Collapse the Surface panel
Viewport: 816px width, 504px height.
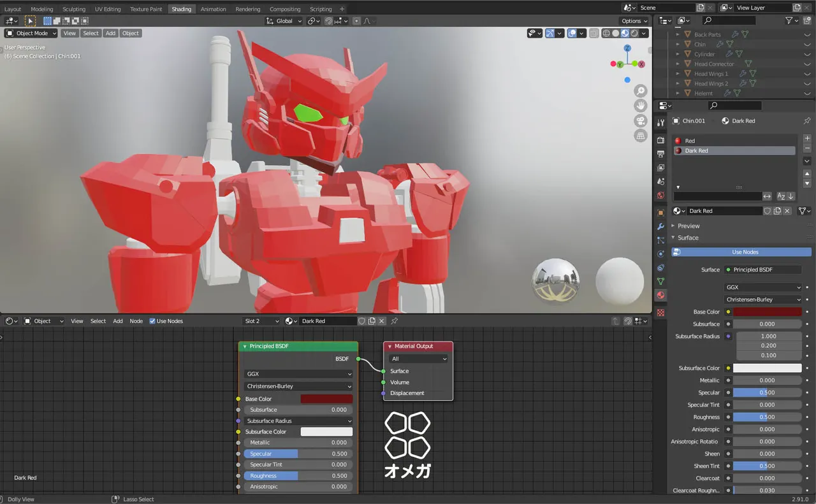687,238
